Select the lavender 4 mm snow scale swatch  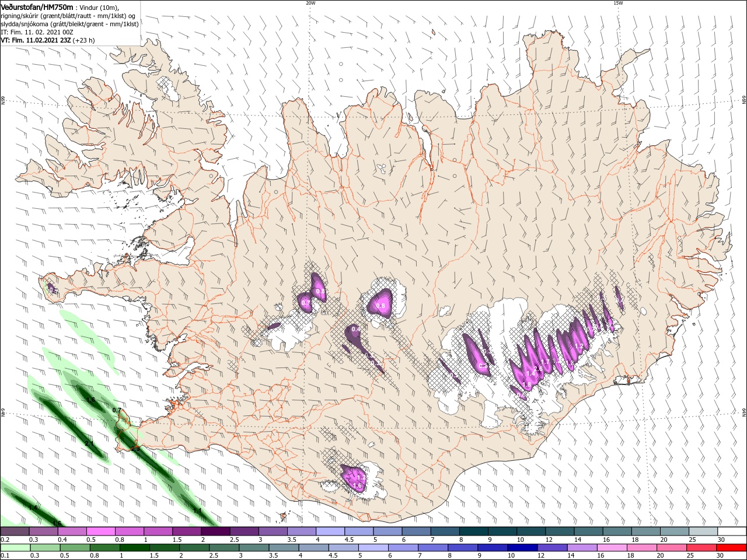click(x=330, y=531)
